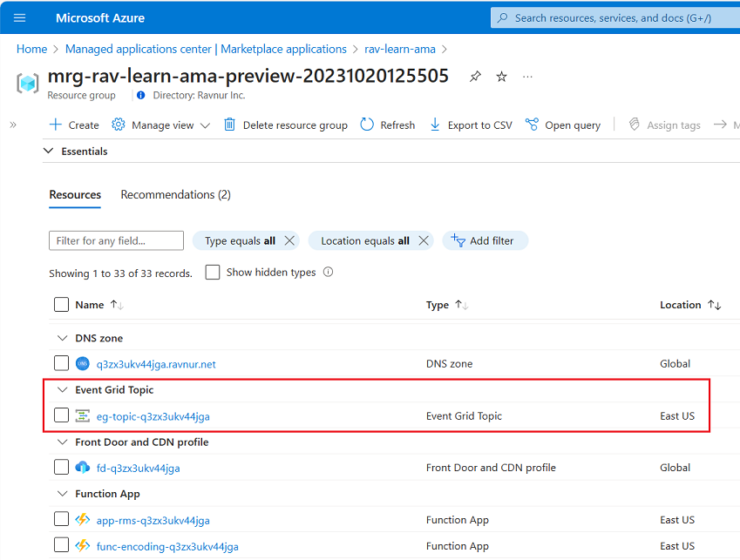The width and height of the screenshot is (740, 560).
Task: Remove the Type equals all filter
Action: click(290, 240)
